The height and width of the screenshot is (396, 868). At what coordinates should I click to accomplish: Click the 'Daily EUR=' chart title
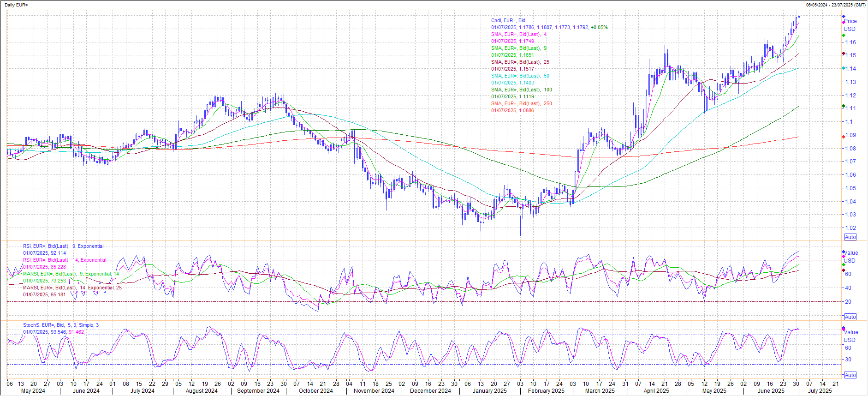[16, 5]
